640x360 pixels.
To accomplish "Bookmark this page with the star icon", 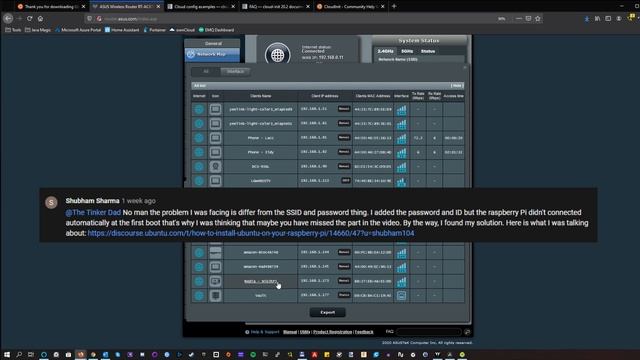I will click(538, 18).
